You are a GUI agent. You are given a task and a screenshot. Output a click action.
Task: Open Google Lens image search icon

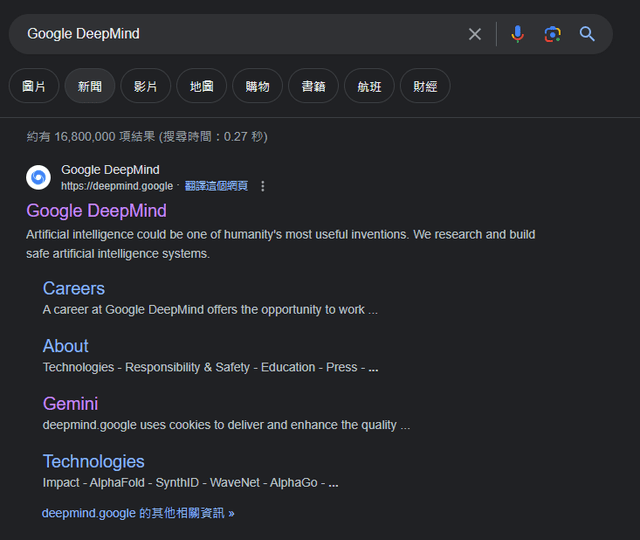(x=552, y=34)
